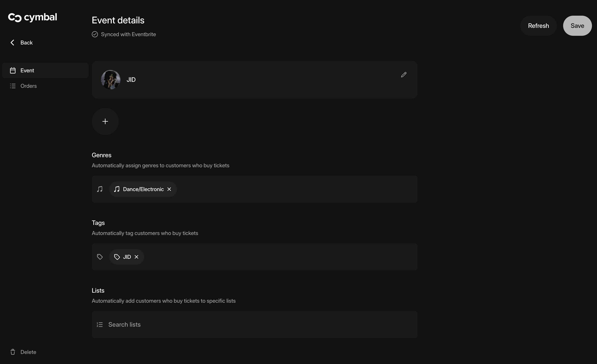The height and width of the screenshot is (364, 597).
Task: Click the Cymbal logo
Action: point(33,17)
